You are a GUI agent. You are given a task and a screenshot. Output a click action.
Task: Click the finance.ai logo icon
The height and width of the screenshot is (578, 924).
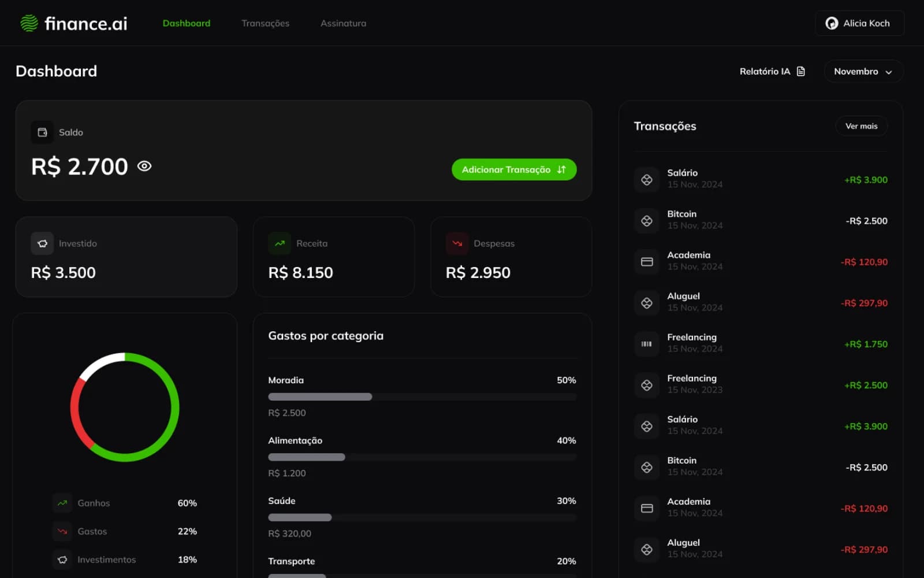pyautogui.click(x=29, y=23)
